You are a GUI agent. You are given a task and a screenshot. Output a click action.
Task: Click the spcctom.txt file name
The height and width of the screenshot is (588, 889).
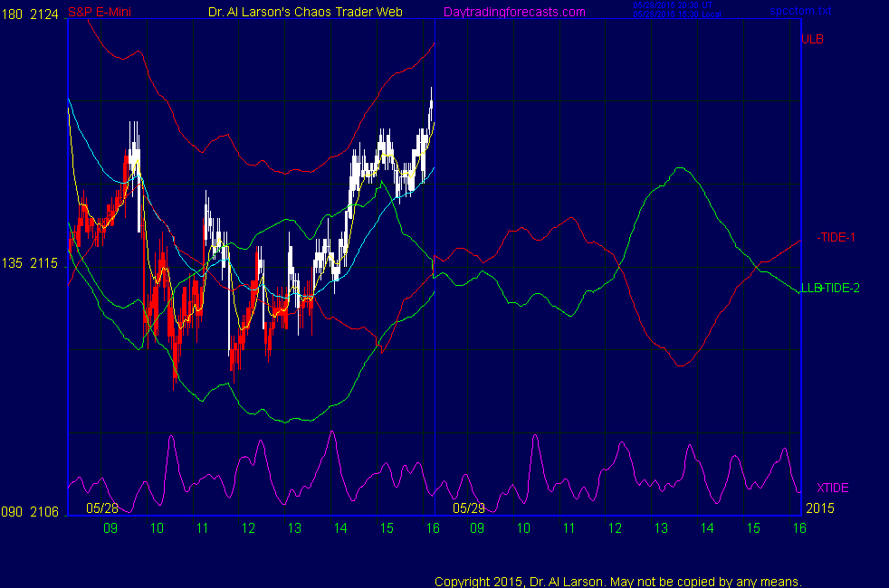[x=800, y=11]
